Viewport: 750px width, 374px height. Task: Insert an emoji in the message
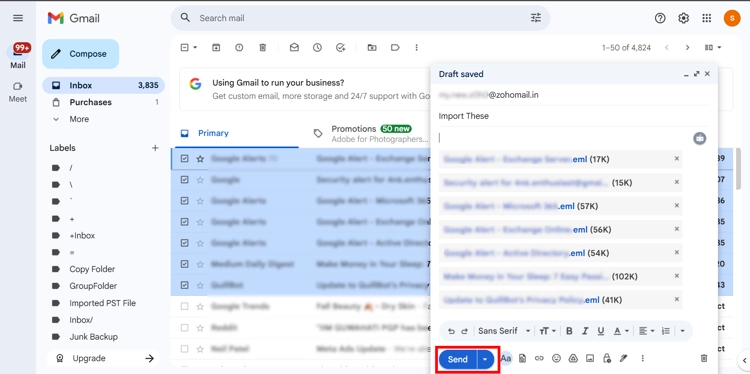(x=556, y=358)
